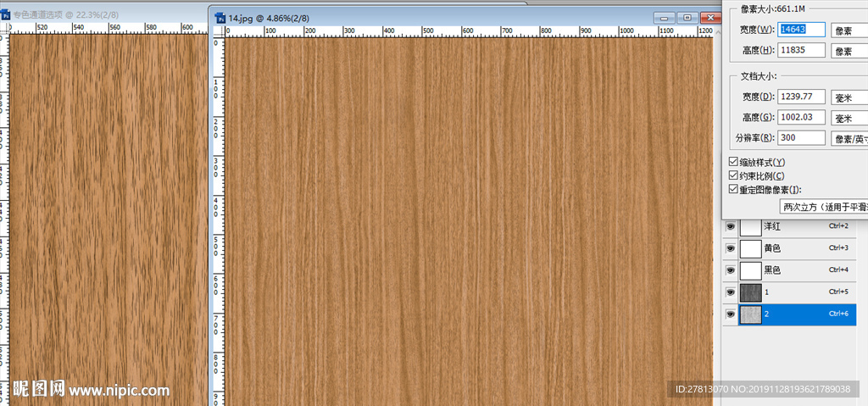Hide the 黄色 channel with its eye icon
This screenshot has height=406, width=868.
click(731, 248)
